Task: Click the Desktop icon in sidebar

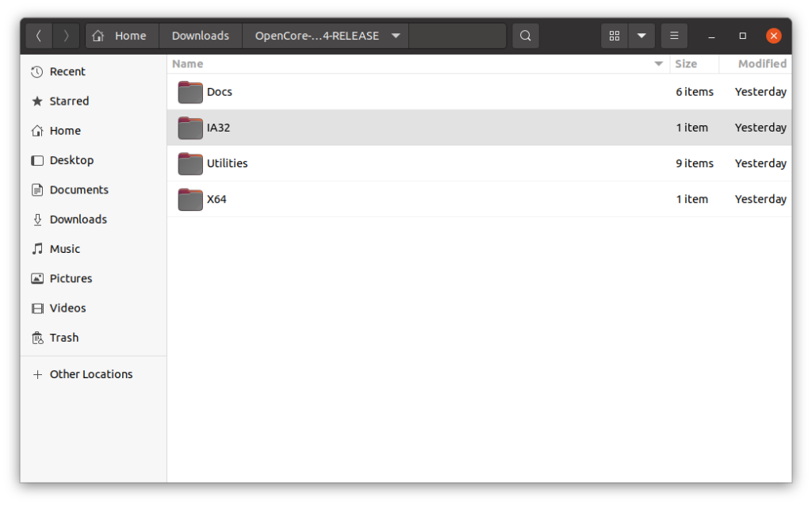Action: click(36, 161)
